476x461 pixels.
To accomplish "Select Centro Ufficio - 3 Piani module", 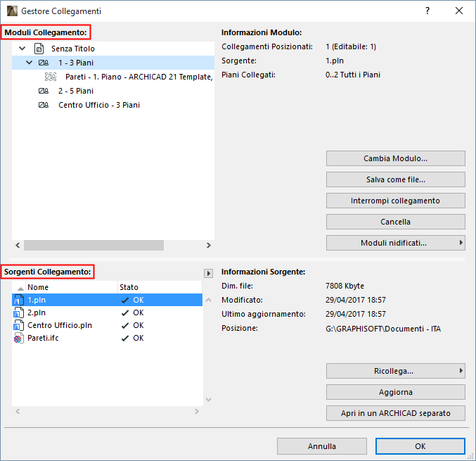I will [113, 105].
